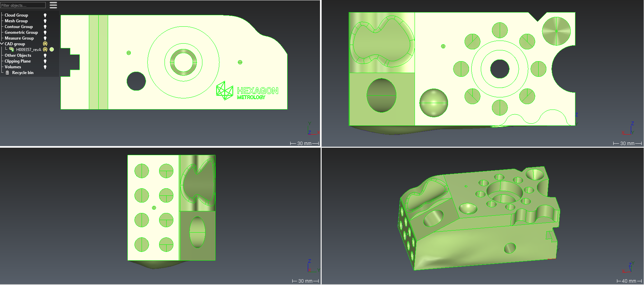Toggle visibility bulb for Mesh Group
644x285 pixels.
pyautogui.click(x=45, y=21)
